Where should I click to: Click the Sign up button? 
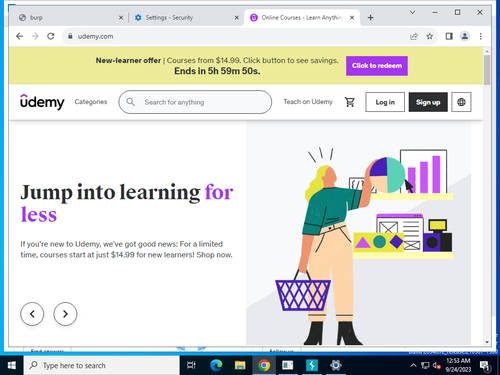click(x=428, y=102)
